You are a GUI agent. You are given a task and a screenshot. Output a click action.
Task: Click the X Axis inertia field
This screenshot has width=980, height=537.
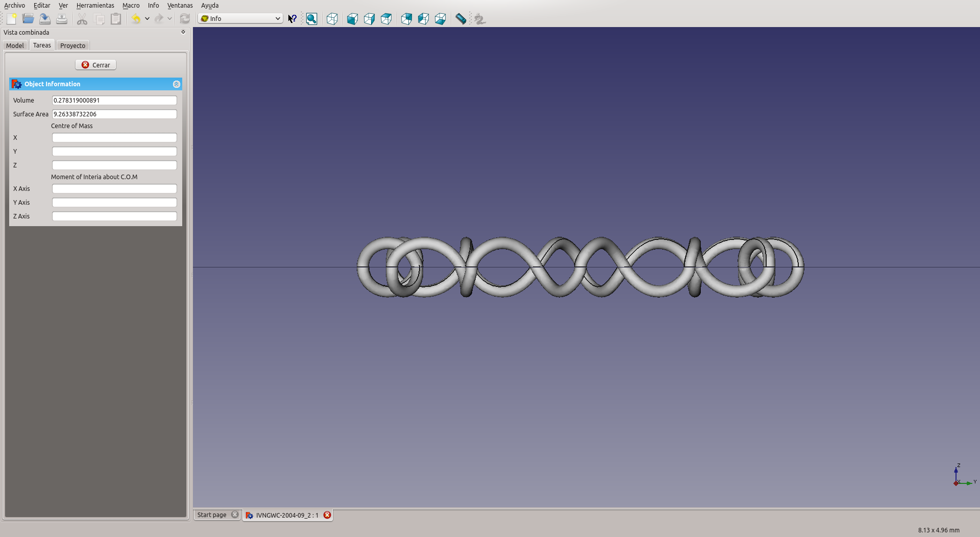[114, 189]
